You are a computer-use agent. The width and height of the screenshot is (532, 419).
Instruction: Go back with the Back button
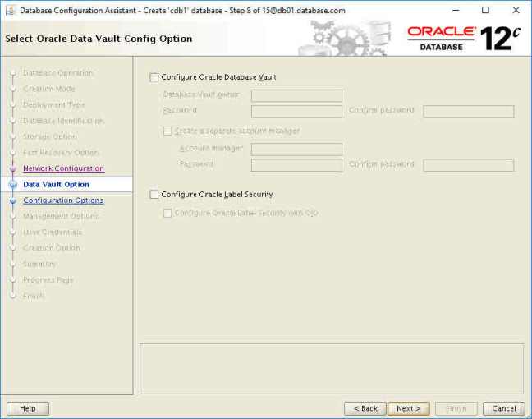[x=365, y=408]
